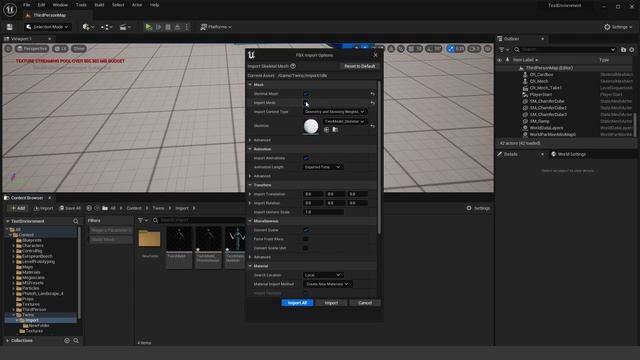The height and width of the screenshot is (360, 640).
Task: Open the File menu
Action: click(x=27, y=5)
